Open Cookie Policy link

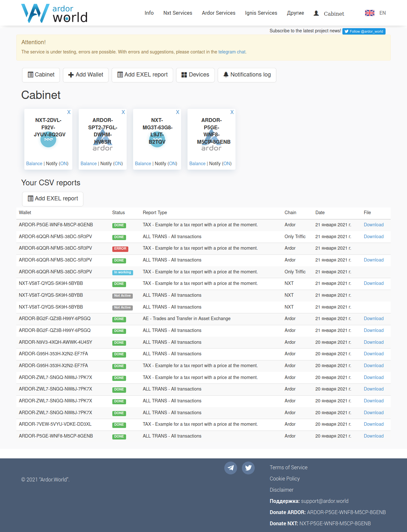[x=285, y=479]
